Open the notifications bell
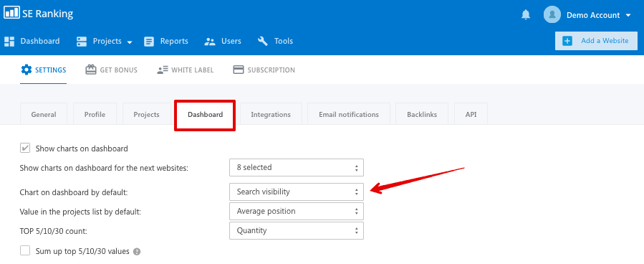This screenshot has width=644, height=264. click(x=525, y=15)
